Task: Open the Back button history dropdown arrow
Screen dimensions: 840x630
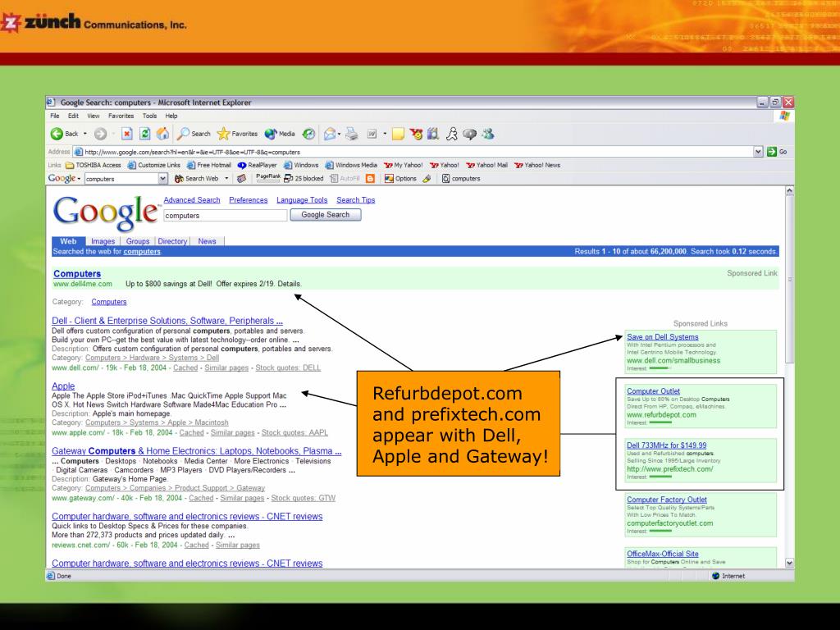Action: click(85, 134)
